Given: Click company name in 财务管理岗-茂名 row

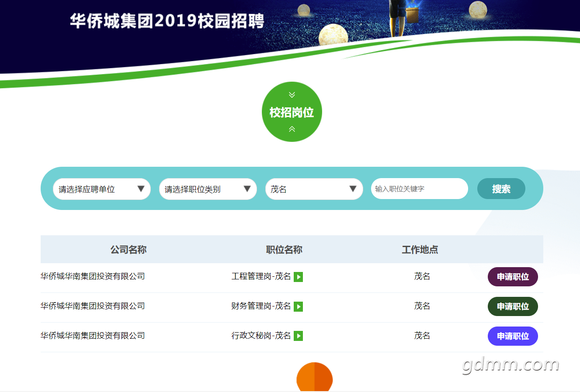Looking at the screenshot, I should (93, 306).
